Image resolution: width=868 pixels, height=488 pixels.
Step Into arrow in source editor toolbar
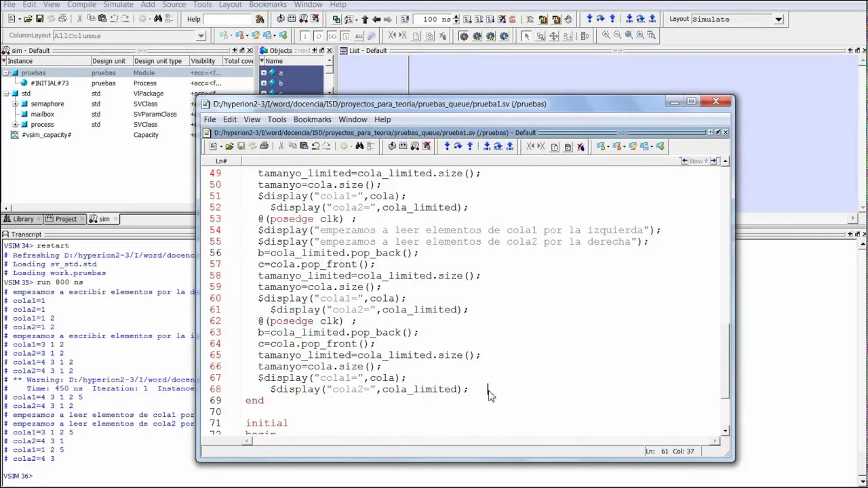(x=447, y=146)
